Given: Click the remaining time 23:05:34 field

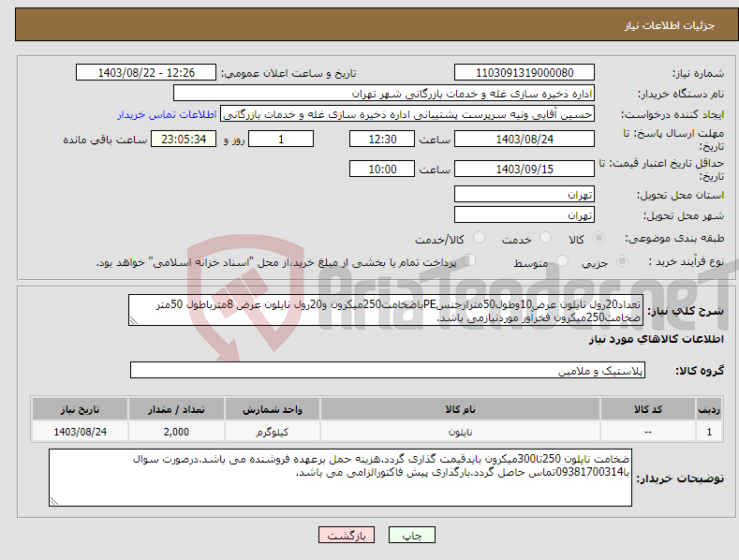Looking at the screenshot, I should tap(184, 139).
